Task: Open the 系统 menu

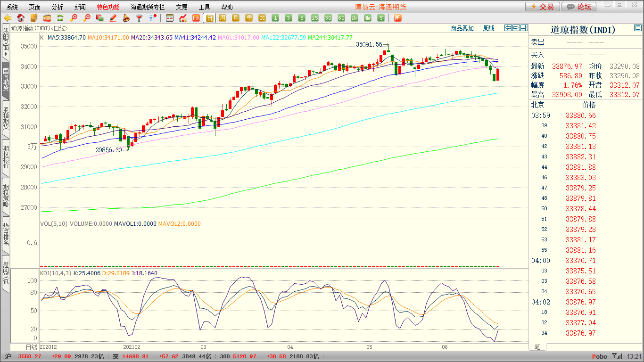Action: (x=12, y=7)
